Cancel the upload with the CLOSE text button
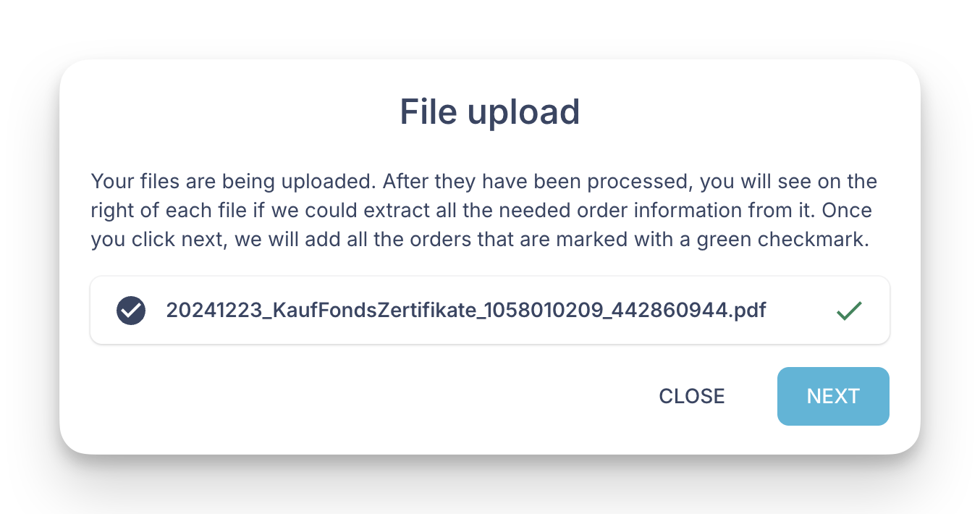This screenshot has width=980, height=514. [691, 396]
